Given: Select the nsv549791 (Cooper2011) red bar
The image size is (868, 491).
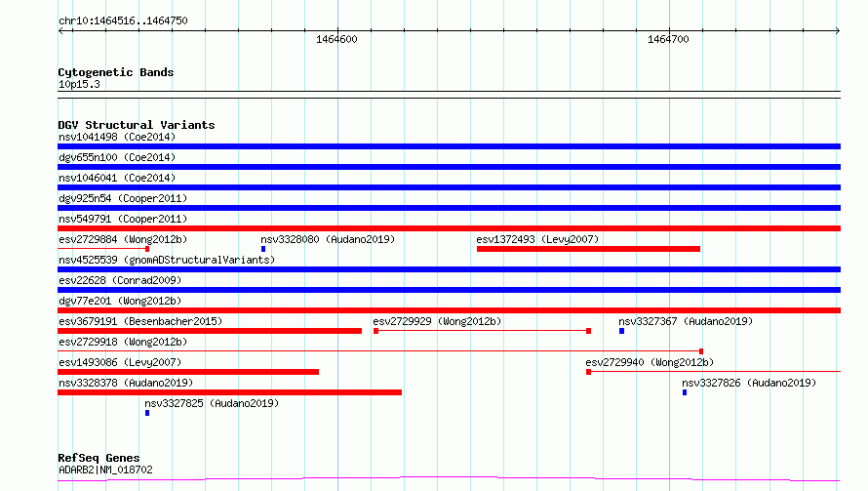Looking at the screenshot, I should point(449,228).
